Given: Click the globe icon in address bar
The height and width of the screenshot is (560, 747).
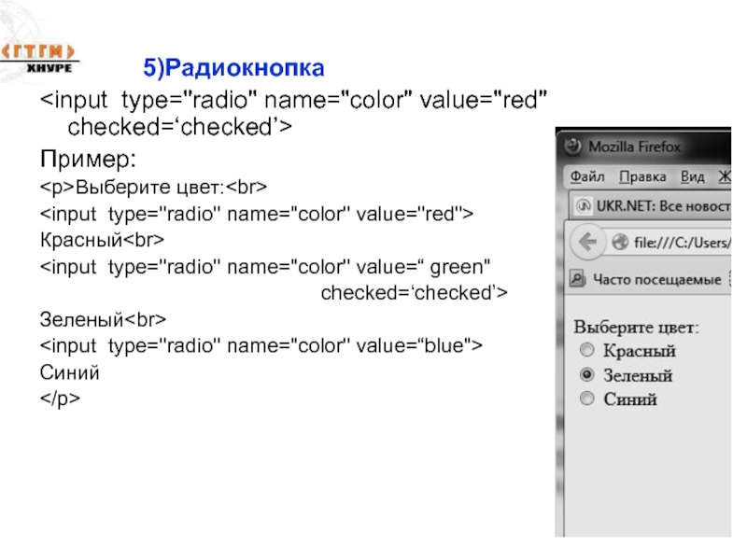Looking at the screenshot, I should 618,244.
